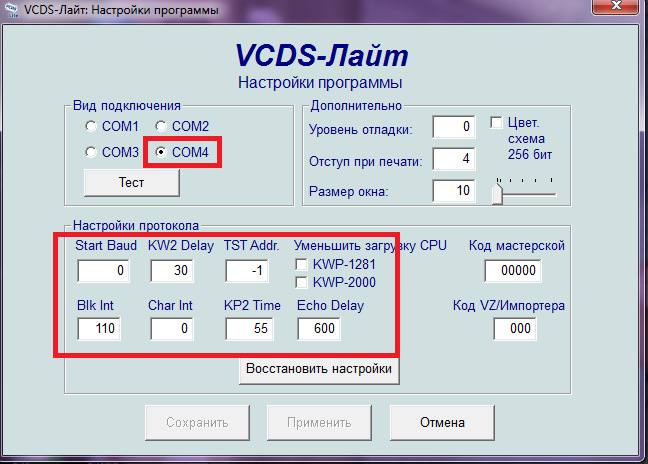This screenshot has height=464, width=648.
Task: Click the Код VZ/Импортера input field
Action: [x=515, y=328]
